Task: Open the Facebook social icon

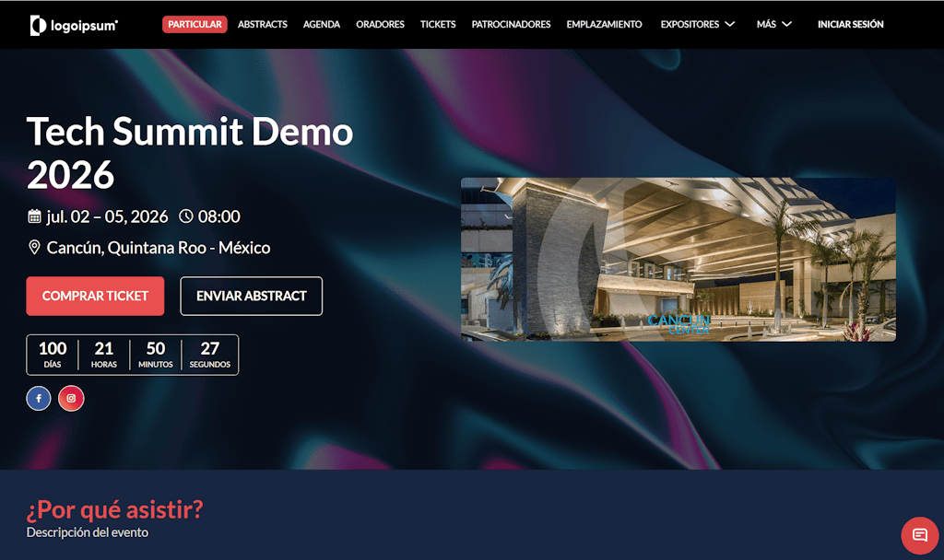Action: [39, 399]
